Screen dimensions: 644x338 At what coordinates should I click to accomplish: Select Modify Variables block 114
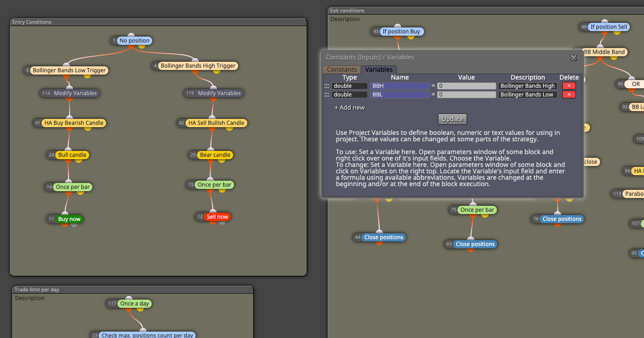[75, 93]
